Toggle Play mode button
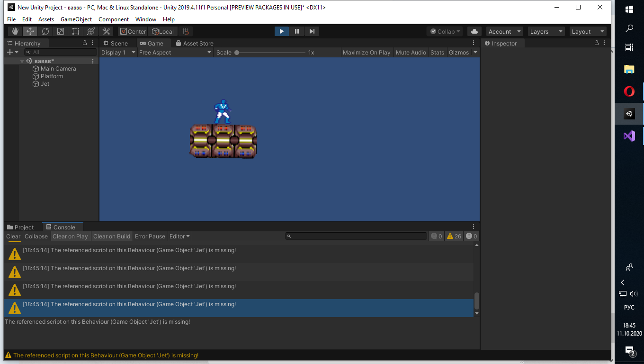Screen dimensions: 644x364 281,31
